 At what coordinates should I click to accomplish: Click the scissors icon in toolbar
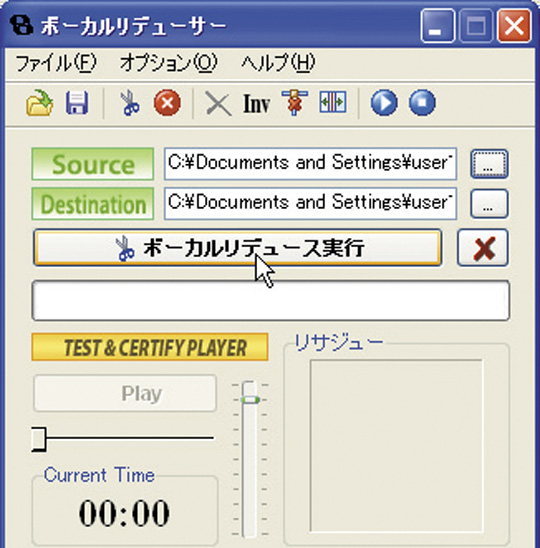(x=129, y=103)
